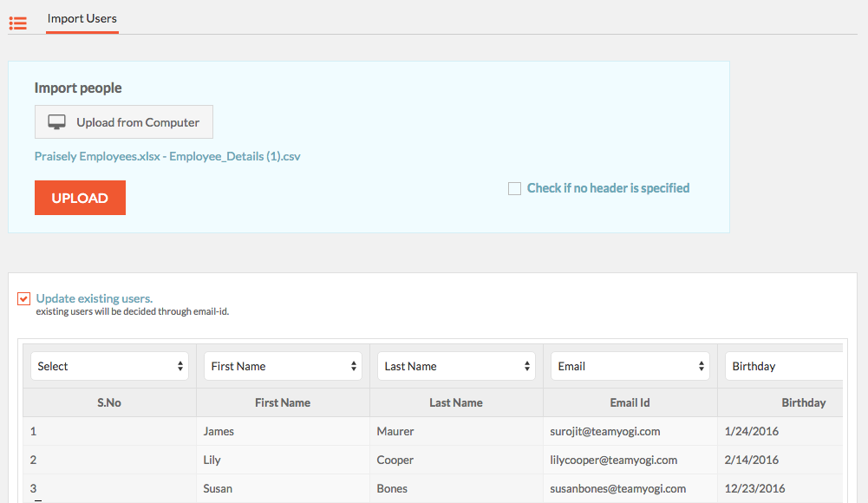The height and width of the screenshot is (503, 868).
Task: Open the Last Name mapping dropdown
Action: coord(456,366)
